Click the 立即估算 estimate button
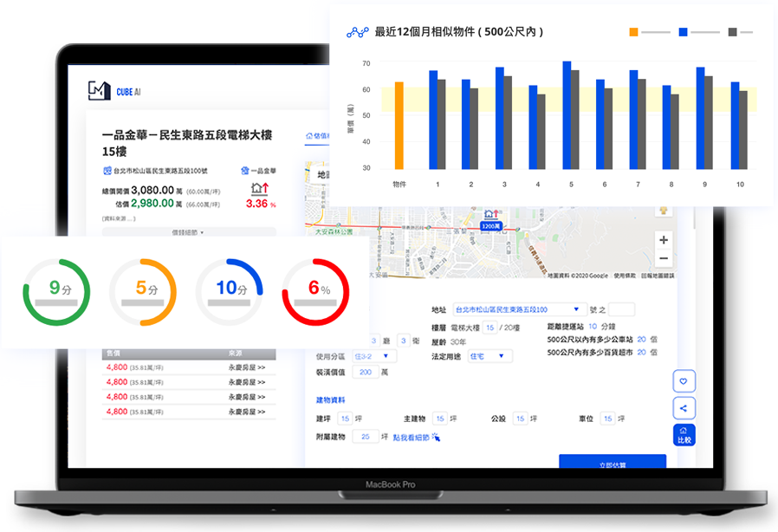The width and height of the screenshot is (778, 532). (x=612, y=463)
